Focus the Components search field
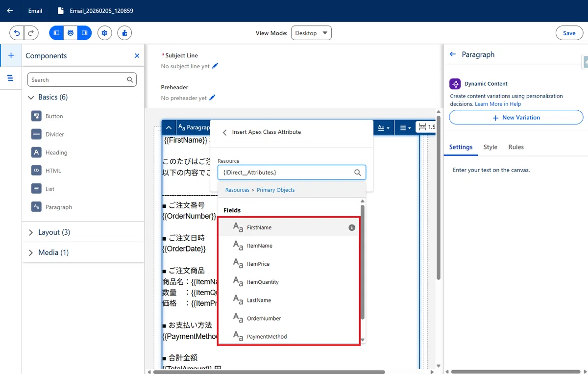588x374 pixels. pyautogui.click(x=82, y=79)
